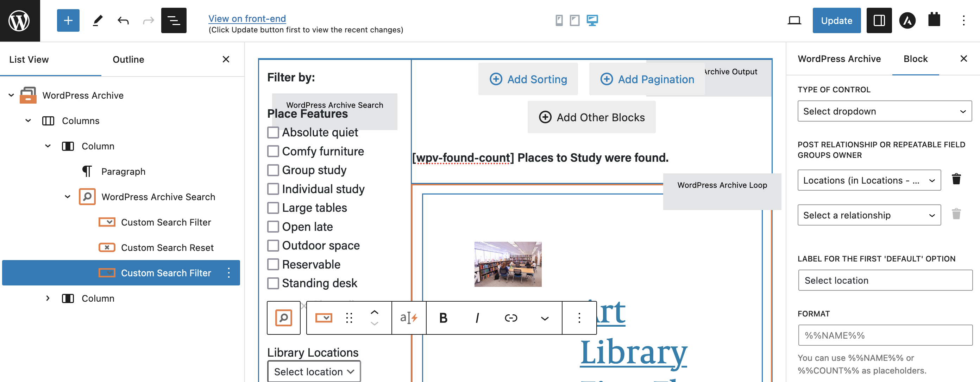Toggle italic formatting
980x382 pixels.
(x=477, y=318)
